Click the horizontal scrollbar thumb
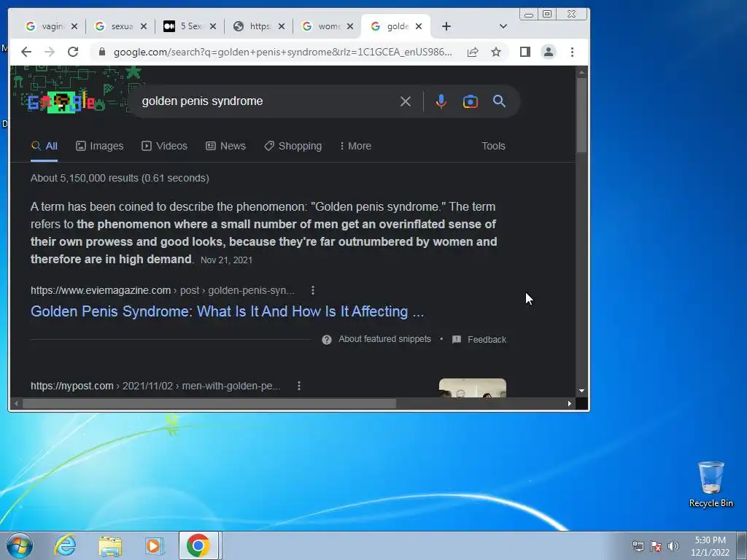 click(209, 403)
